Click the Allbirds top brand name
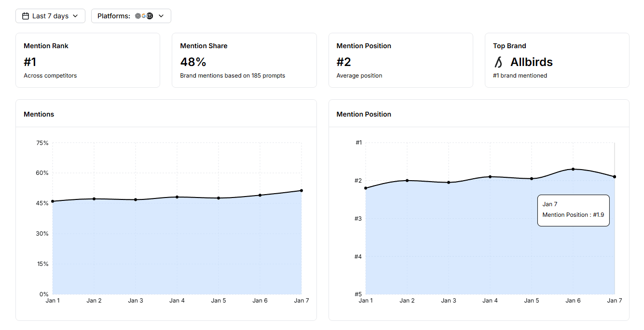 pos(532,62)
